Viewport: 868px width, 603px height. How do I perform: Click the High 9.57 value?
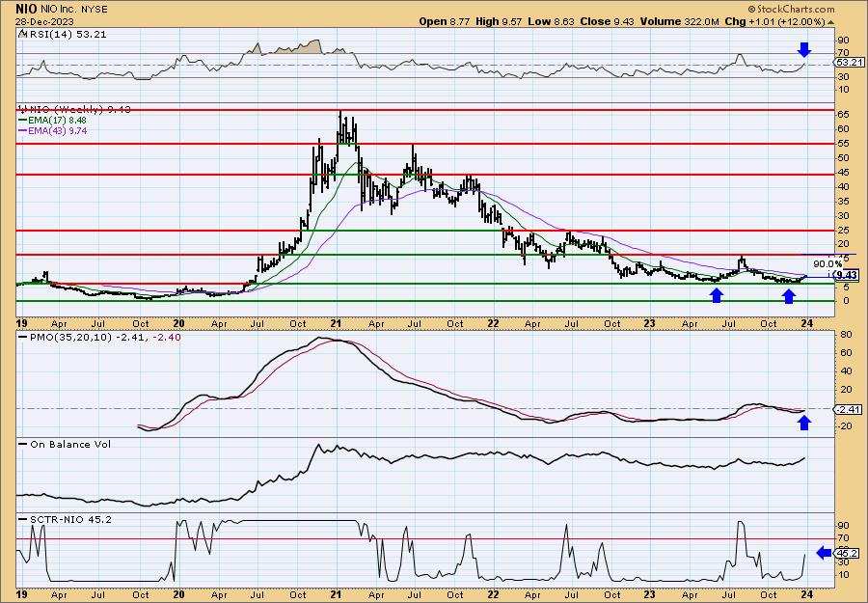499,21
